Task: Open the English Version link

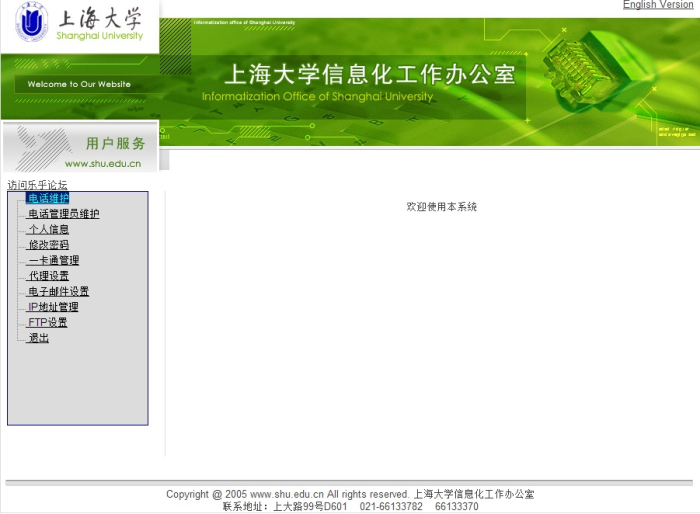Action: pyautogui.click(x=658, y=4)
